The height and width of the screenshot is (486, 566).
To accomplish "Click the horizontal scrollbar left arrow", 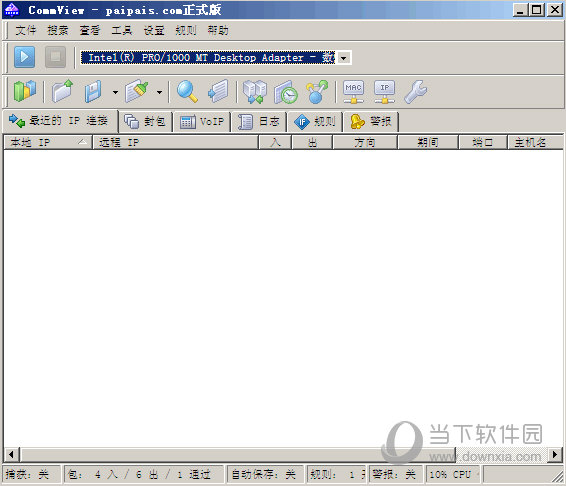I will tap(11, 455).
